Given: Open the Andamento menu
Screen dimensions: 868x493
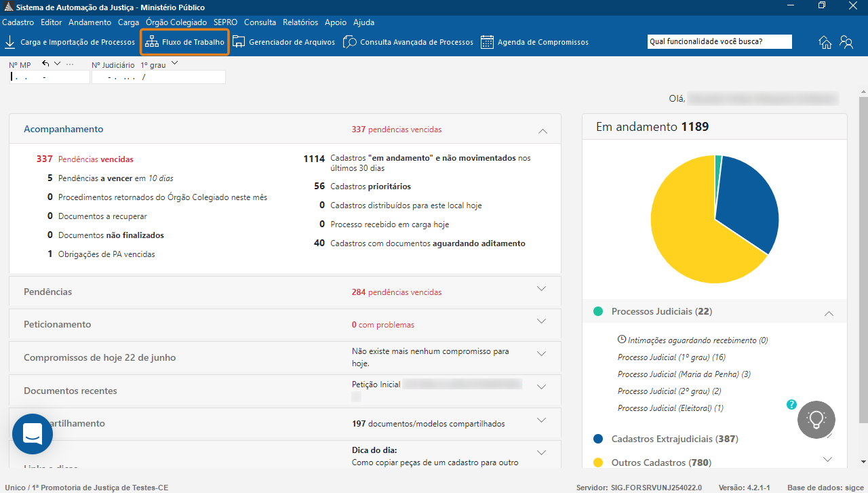Looking at the screenshot, I should click(x=90, y=22).
